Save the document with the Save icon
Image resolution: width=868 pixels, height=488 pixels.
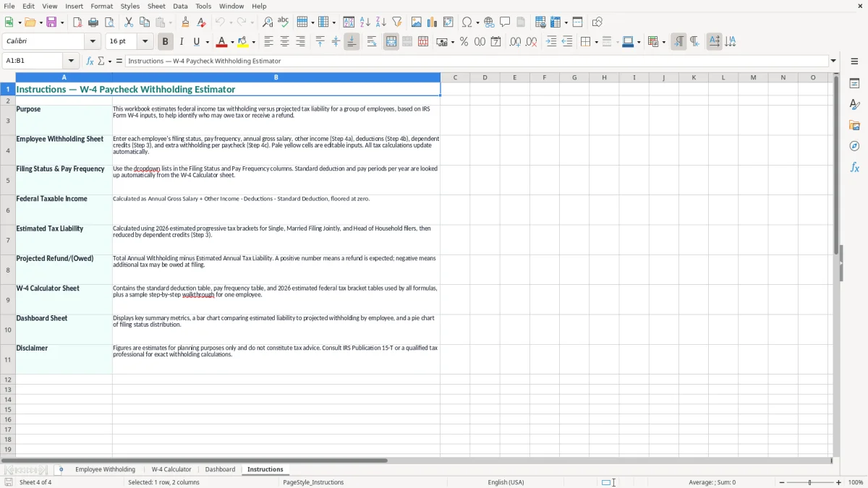(x=51, y=22)
